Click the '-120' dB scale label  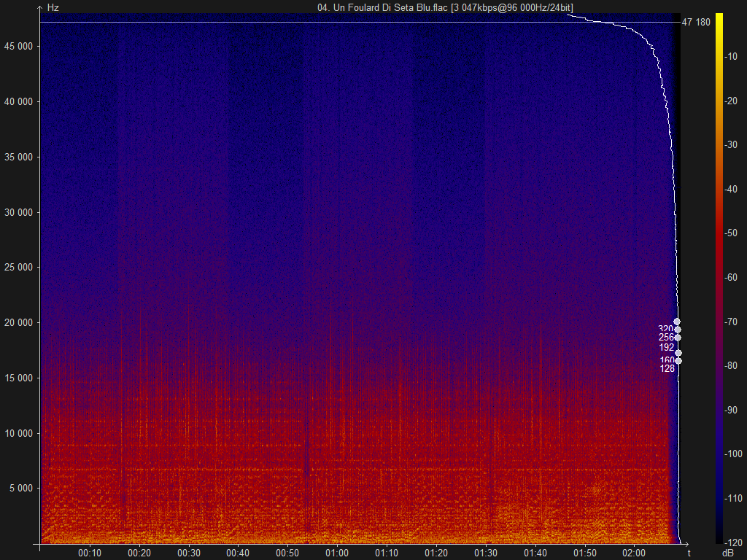tap(733, 542)
